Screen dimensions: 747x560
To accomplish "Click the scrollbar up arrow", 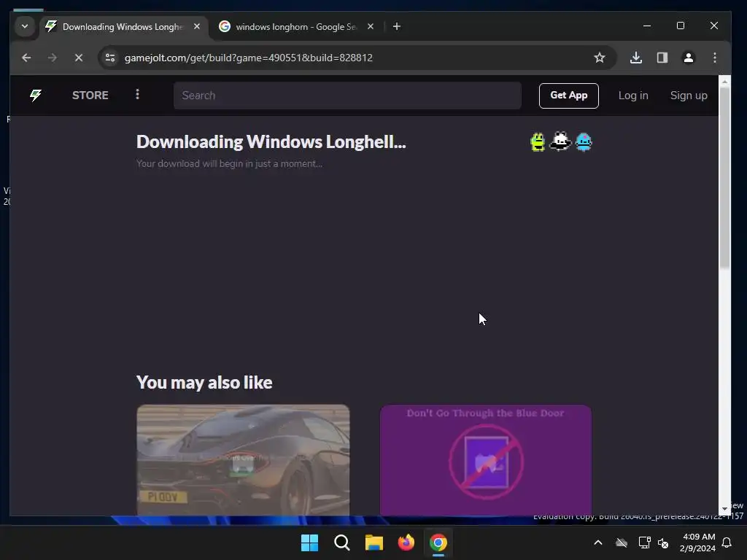I will click(x=724, y=82).
